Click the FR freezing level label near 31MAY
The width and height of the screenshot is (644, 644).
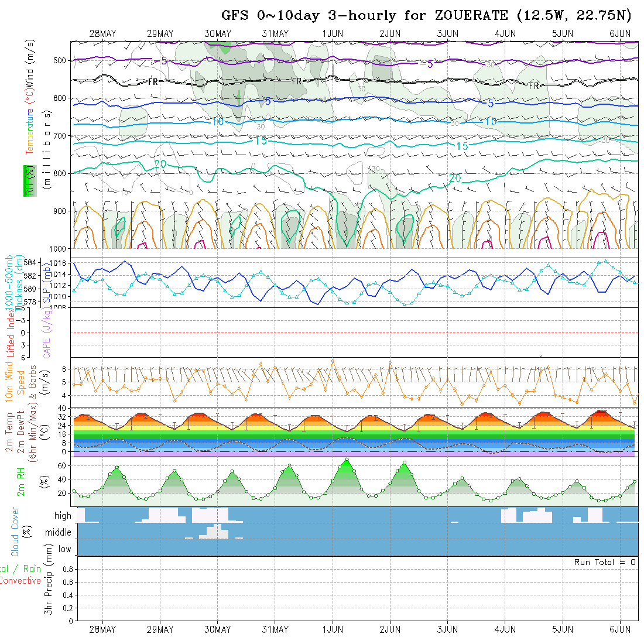pos(297,81)
